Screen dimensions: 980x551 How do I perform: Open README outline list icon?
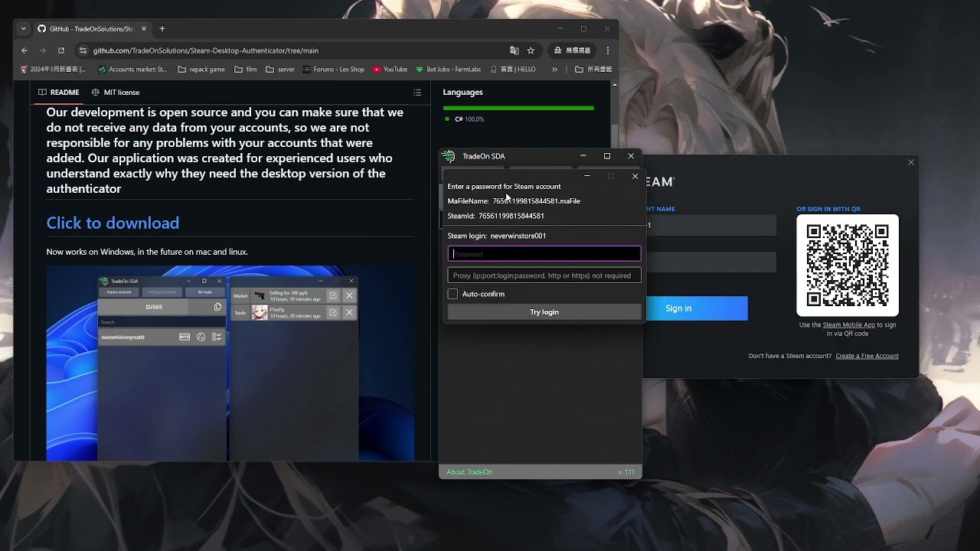click(417, 93)
